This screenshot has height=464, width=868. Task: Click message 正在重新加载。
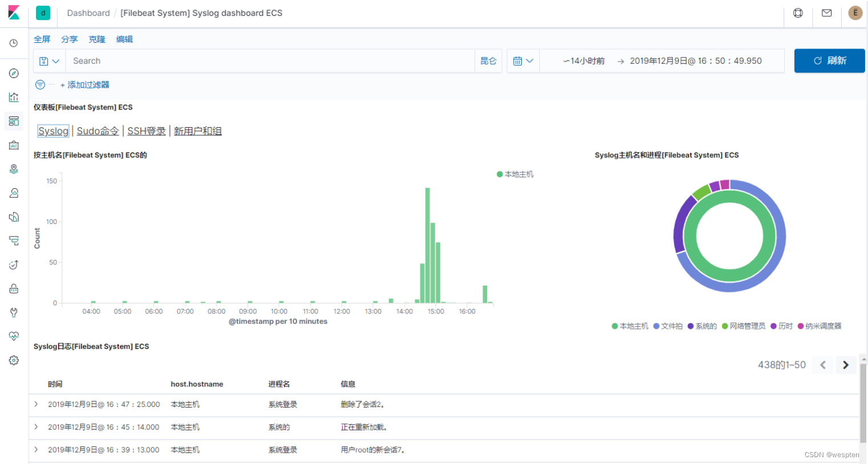364,427
